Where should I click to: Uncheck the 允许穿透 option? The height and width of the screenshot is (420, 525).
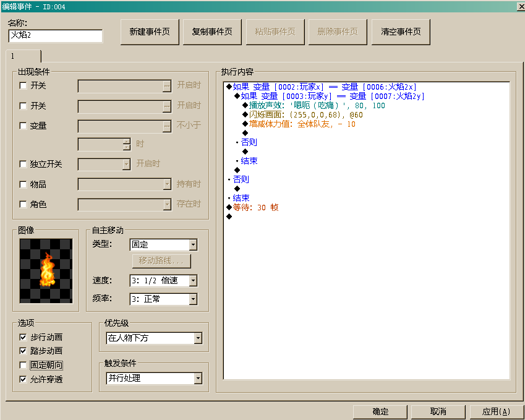pos(23,379)
